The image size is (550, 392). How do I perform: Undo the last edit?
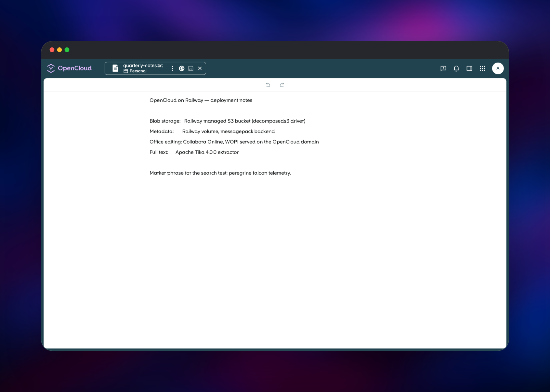(268, 85)
